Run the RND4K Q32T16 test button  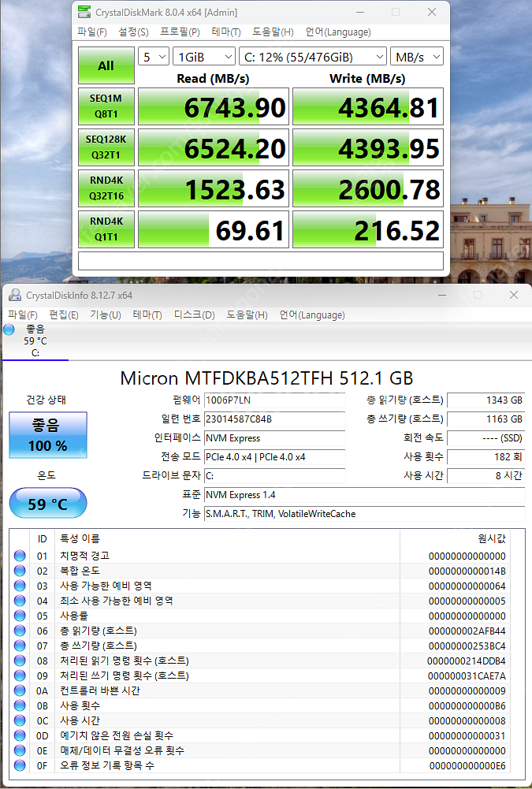click(106, 188)
